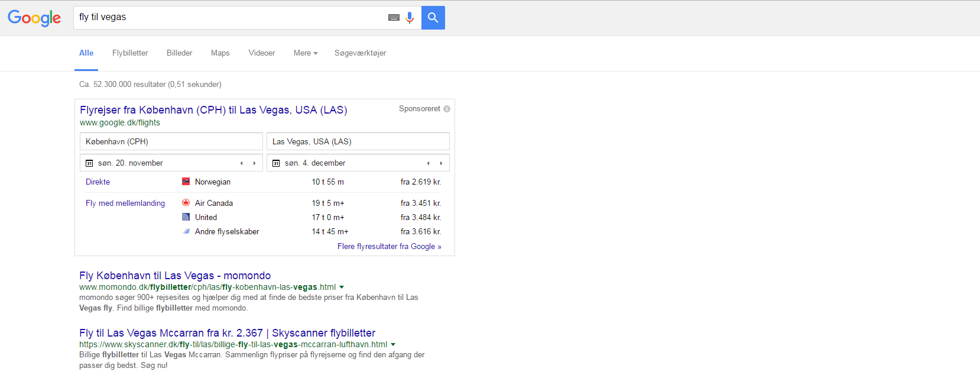Open the momondo København–Las Vegas result

pyautogui.click(x=175, y=276)
